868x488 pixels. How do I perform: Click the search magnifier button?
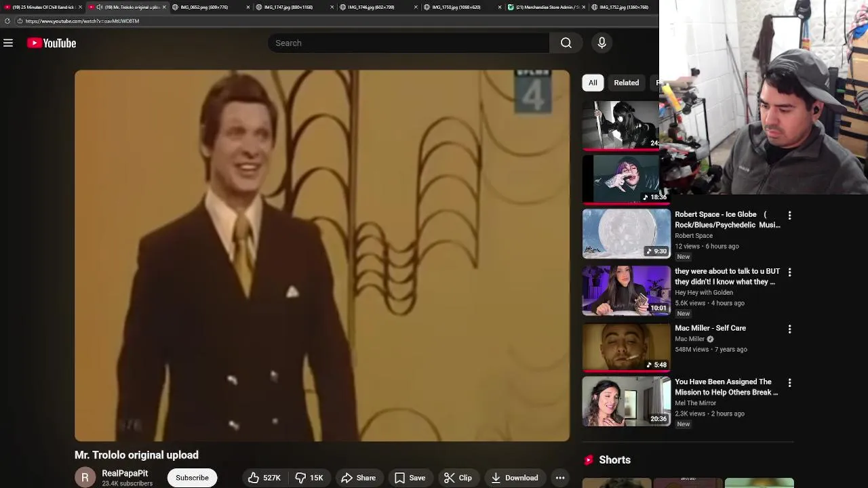pos(566,43)
